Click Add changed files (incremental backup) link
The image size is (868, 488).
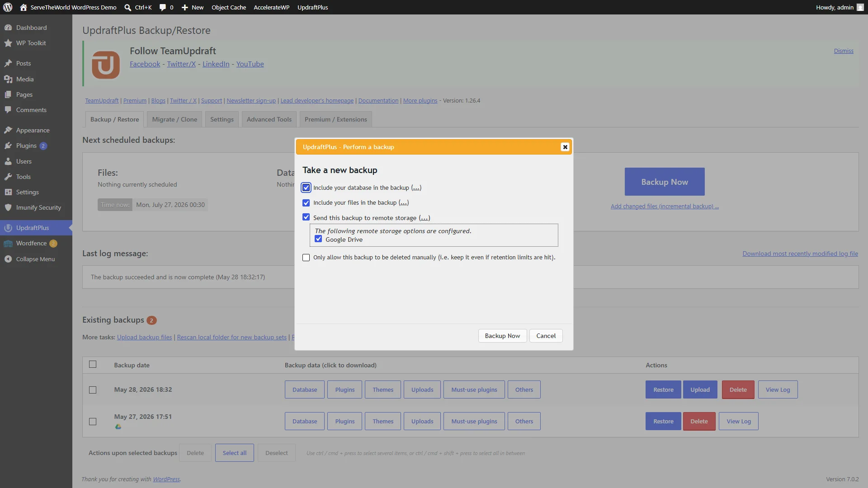point(665,206)
